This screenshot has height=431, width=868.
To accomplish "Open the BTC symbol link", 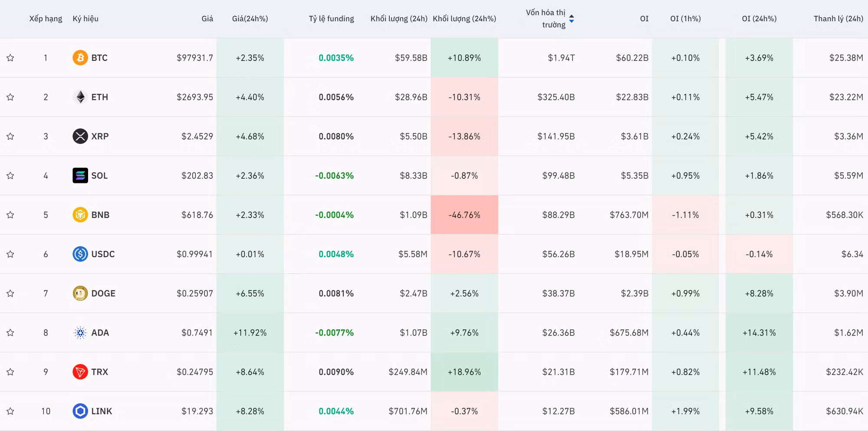I will click(x=99, y=58).
